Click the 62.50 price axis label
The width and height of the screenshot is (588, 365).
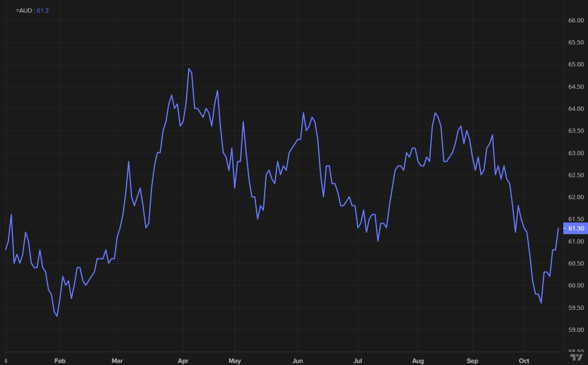(576, 175)
